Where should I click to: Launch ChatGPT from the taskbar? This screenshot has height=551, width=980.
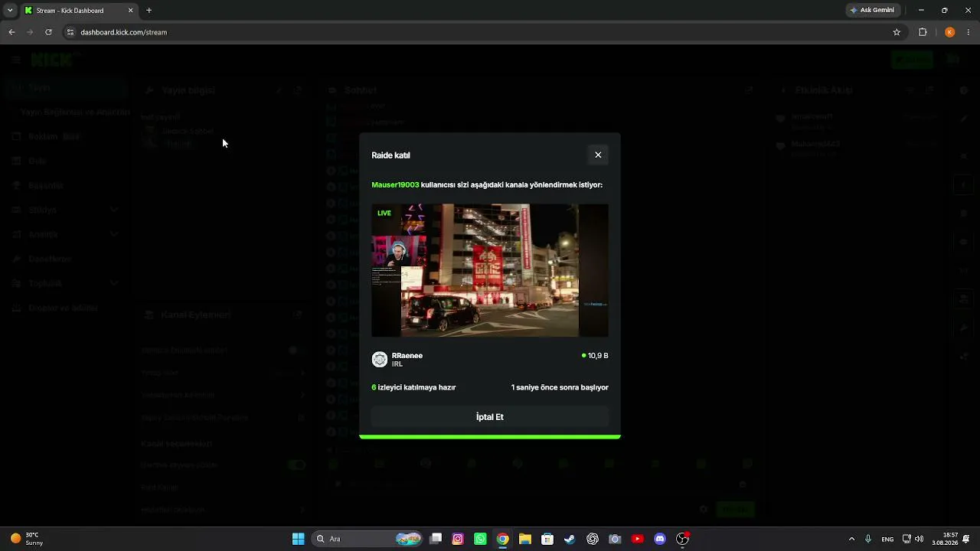[x=593, y=539]
